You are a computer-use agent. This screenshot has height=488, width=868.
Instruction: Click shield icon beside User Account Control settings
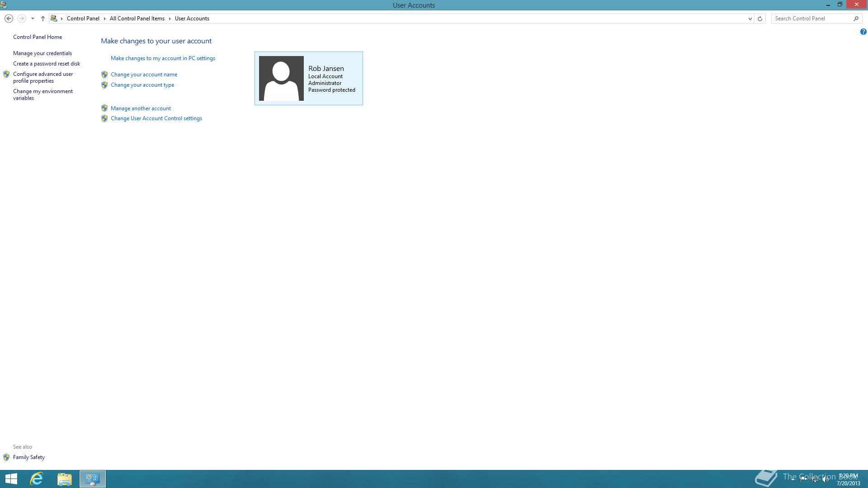[x=104, y=118]
